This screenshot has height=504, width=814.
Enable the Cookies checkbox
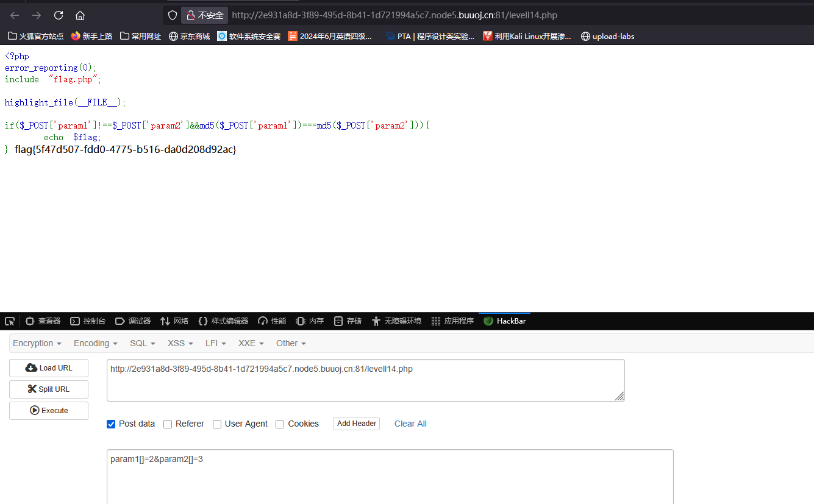[280, 424]
